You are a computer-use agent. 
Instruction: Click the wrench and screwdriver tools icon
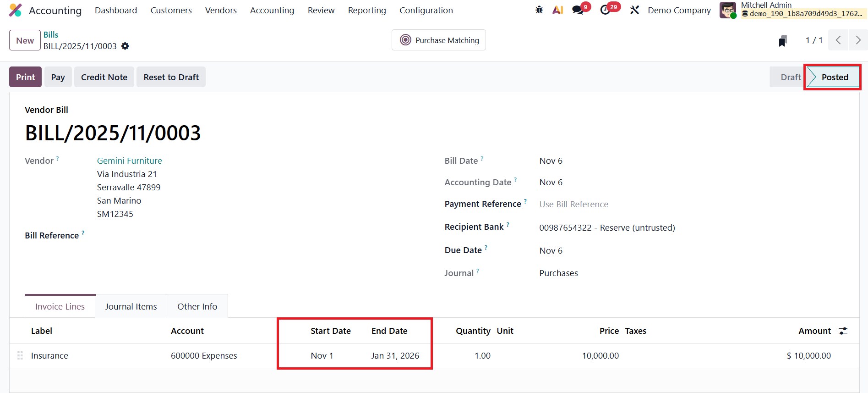(x=634, y=10)
